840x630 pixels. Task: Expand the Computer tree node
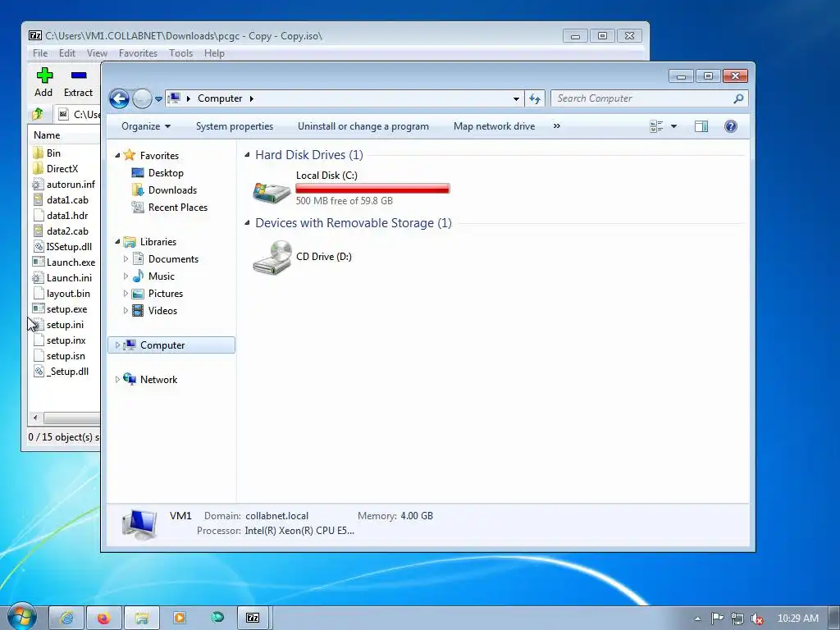tap(117, 345)
